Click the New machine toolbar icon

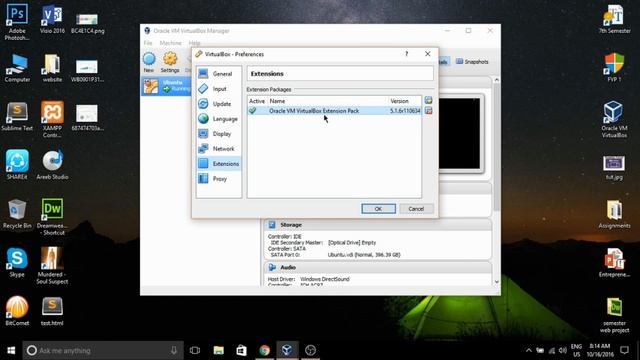(x=149, y=62)
